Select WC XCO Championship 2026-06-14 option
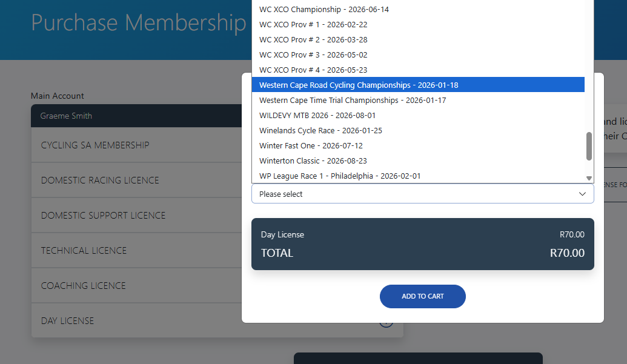This screenshot has height=364, width=627. pos(324,9)
